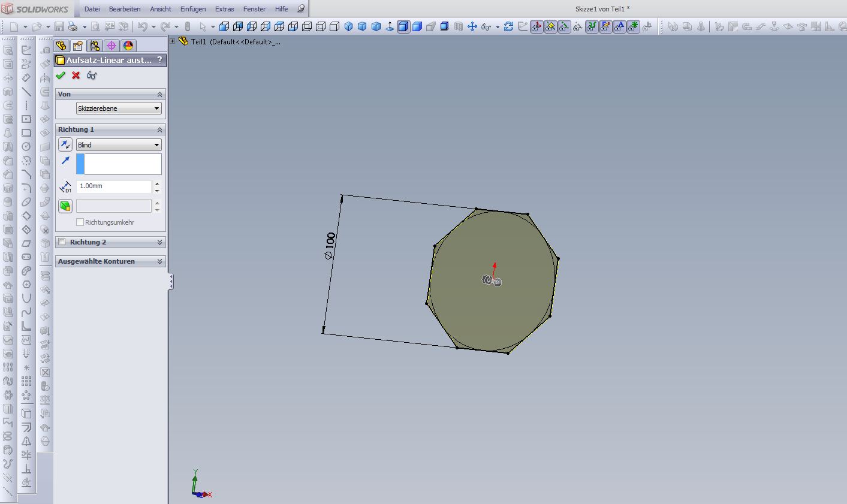Select the Line sketch tool
847x504 pixels.
26,92
